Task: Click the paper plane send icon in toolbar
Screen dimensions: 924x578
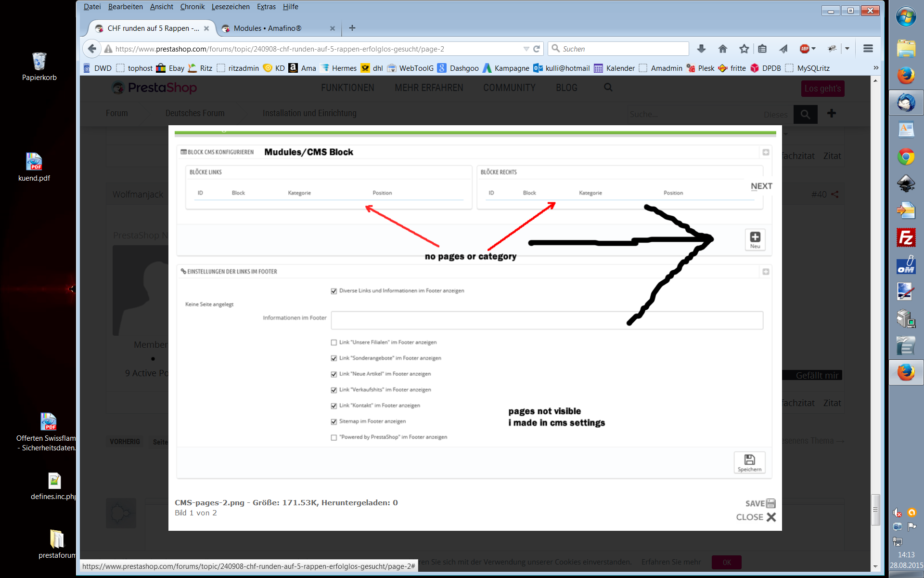Action: [783, 49]
